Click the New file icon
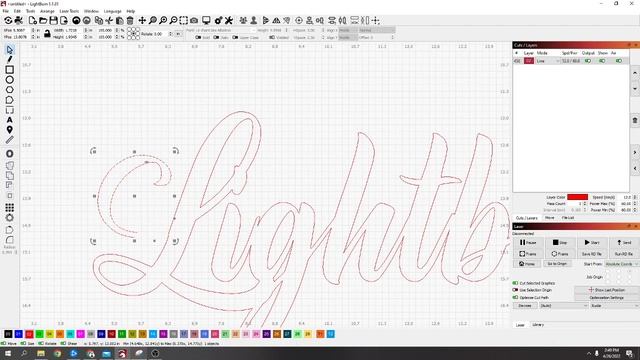The width and height of the screenshot is (640, 360). [33, 20]
